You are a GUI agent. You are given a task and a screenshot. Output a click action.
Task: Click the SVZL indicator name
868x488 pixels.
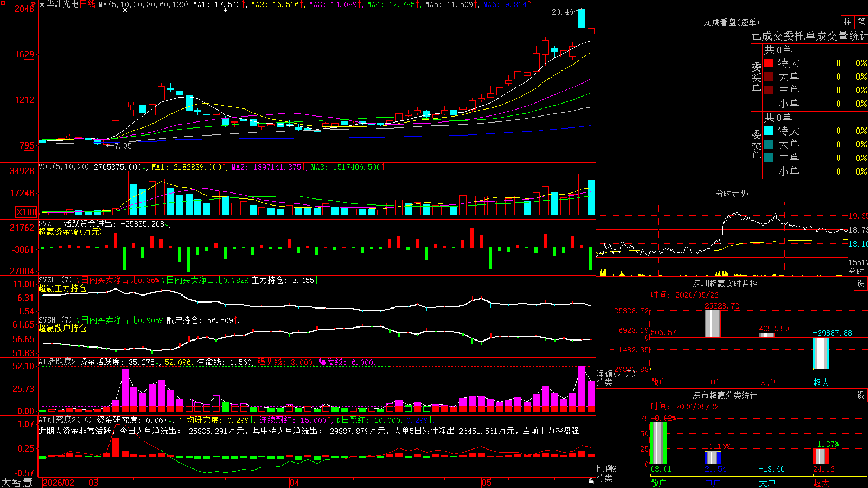(47, 280)
